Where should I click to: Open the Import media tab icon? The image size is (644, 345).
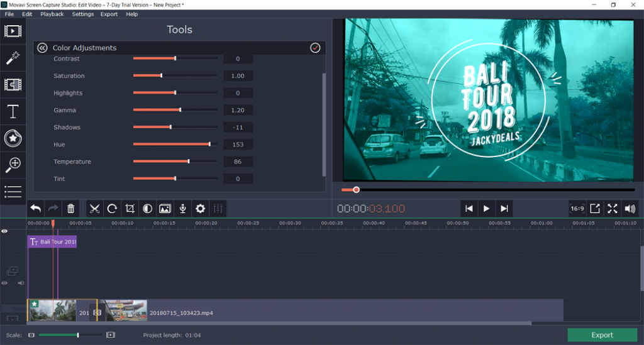click(x=13, y=31)
